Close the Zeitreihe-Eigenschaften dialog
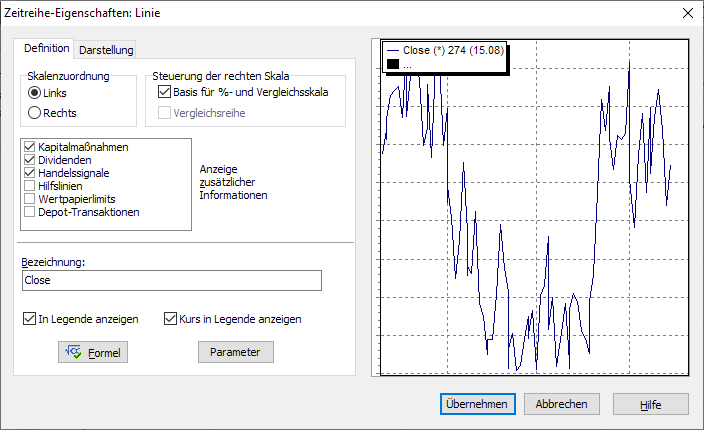Image resolution: width=704 pixels, height=430 pixels. click(687, 13)
